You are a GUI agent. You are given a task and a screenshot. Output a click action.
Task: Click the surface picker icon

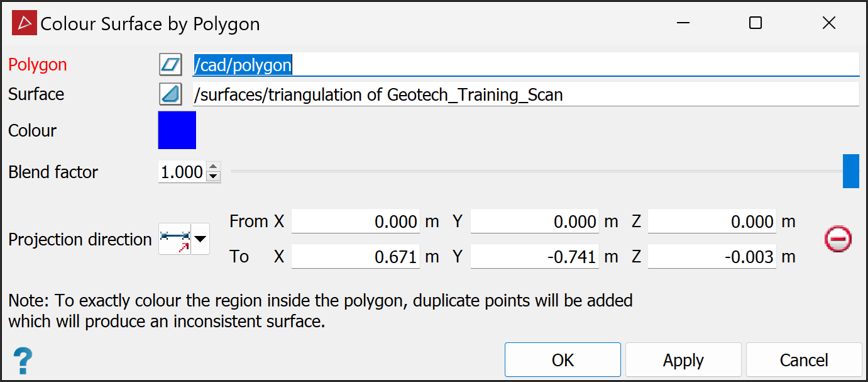[x=170, y=94]
